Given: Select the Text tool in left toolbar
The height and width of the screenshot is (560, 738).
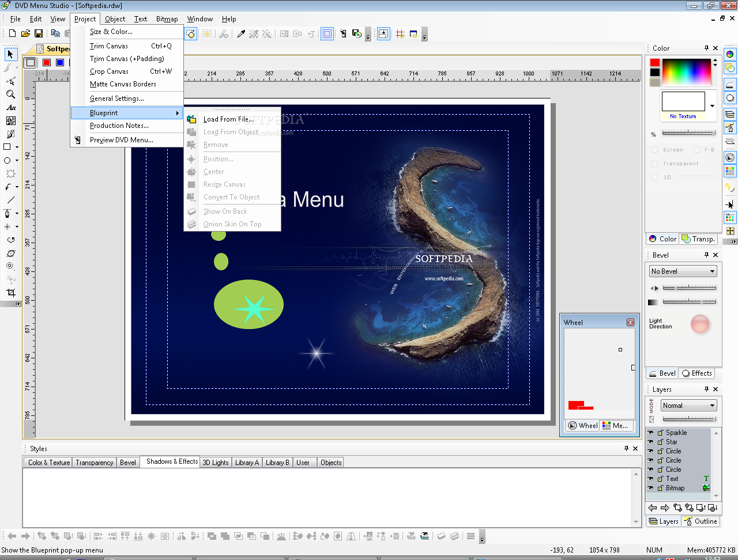Looking at the screenshot, I should (x=10, y=107).
